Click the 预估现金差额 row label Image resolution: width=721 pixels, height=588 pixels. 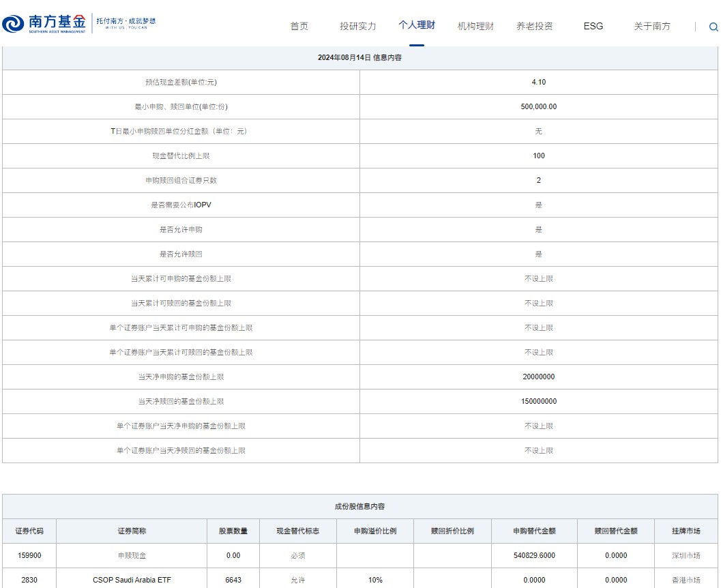point(181,83)
